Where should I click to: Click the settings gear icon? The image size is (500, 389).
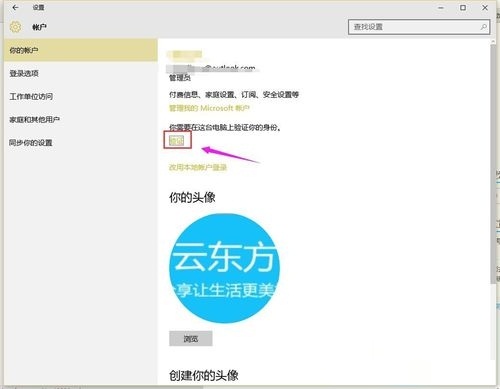pyautogui.click(x=15, y=27)
